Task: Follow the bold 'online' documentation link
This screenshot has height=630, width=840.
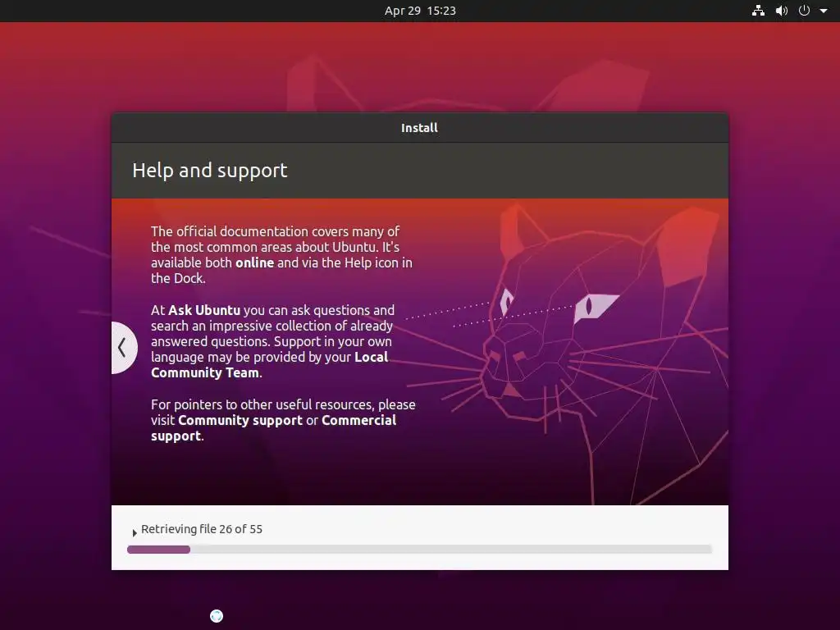Action: coord(254,262)
